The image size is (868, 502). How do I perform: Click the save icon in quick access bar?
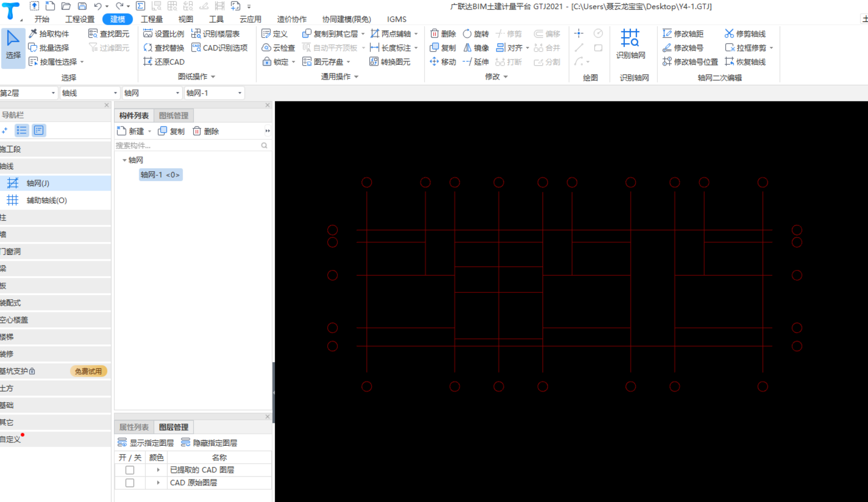[x=82, y=6]
